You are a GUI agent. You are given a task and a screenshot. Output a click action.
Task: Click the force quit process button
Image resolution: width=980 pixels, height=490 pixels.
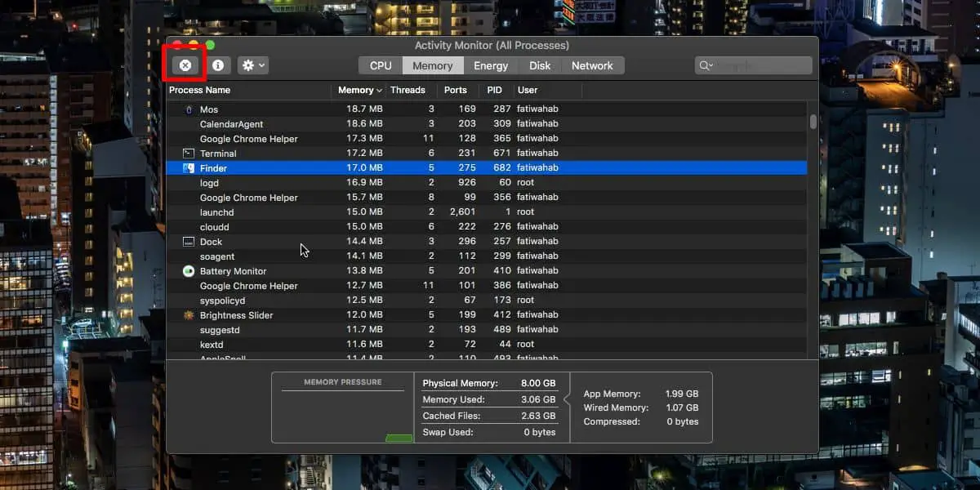pos(185,65)
